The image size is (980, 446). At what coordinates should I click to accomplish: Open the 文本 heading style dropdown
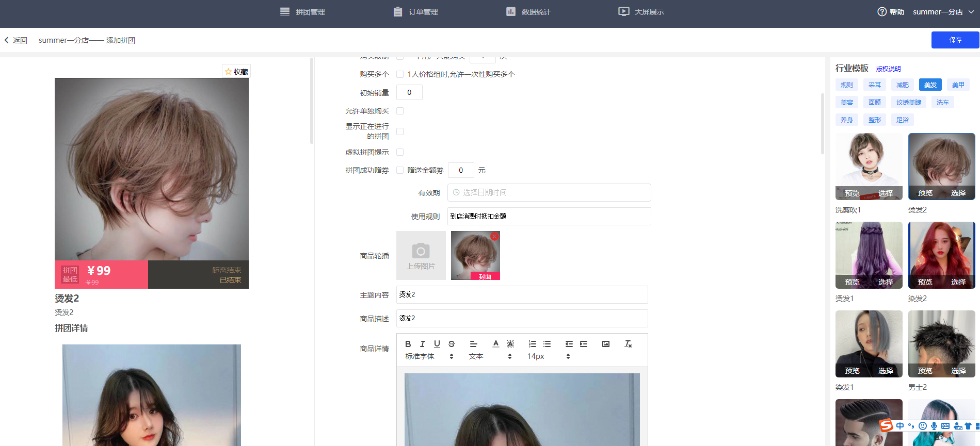coord(490,356)
